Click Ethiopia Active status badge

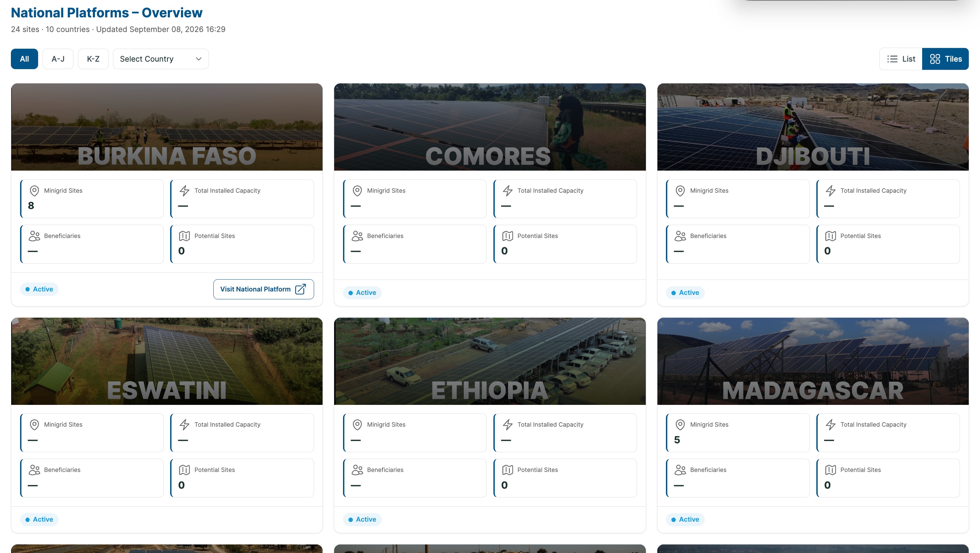(x=362, y=520)
